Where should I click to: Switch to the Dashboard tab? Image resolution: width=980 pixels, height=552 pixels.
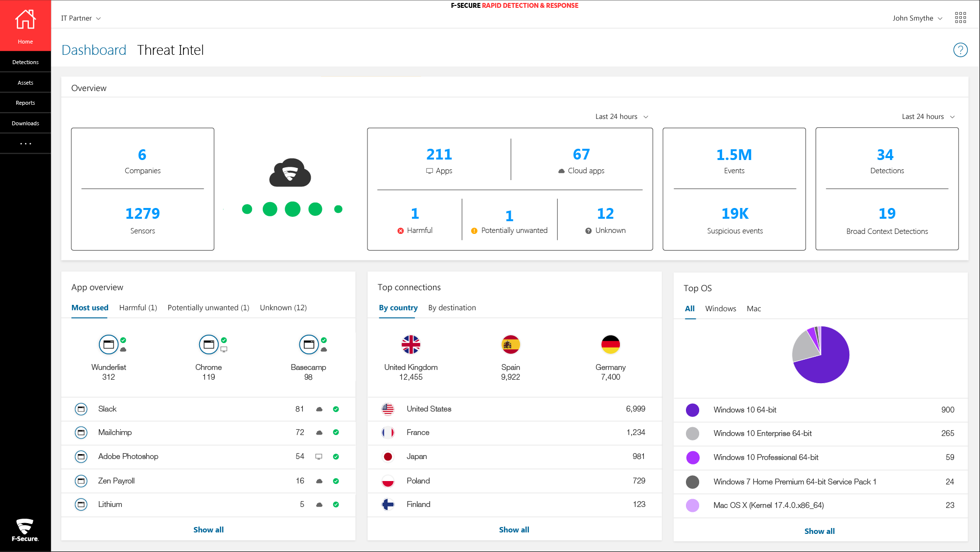(x=94, y=50)
